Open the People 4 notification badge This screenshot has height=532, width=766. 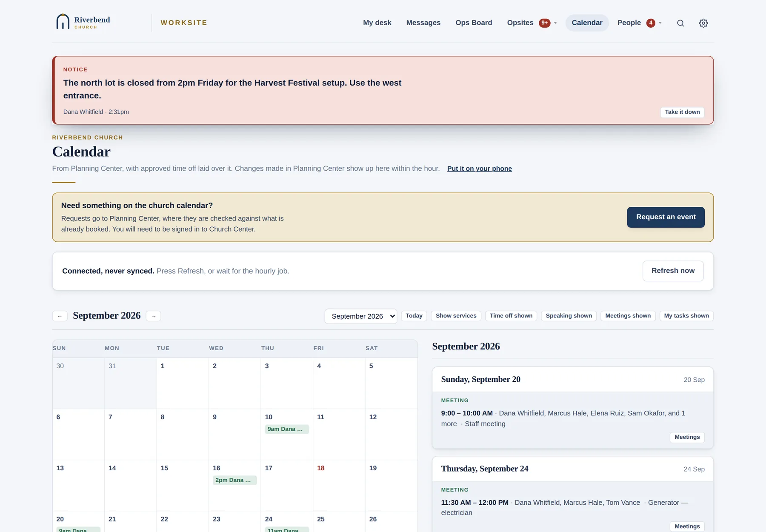(x=651, y=23)
